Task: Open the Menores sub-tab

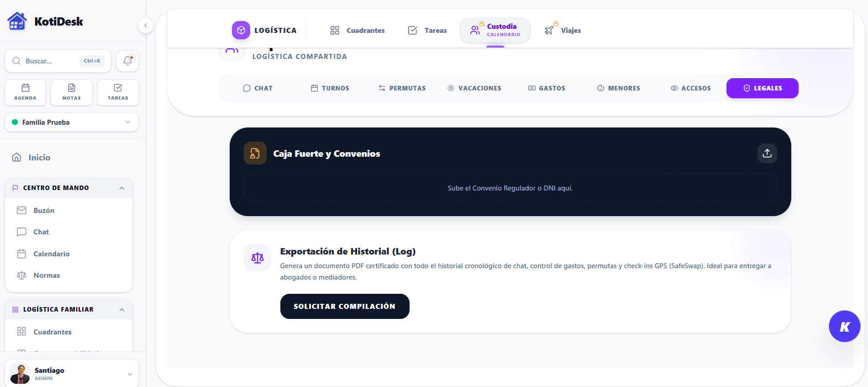Action: coord(619,88)
